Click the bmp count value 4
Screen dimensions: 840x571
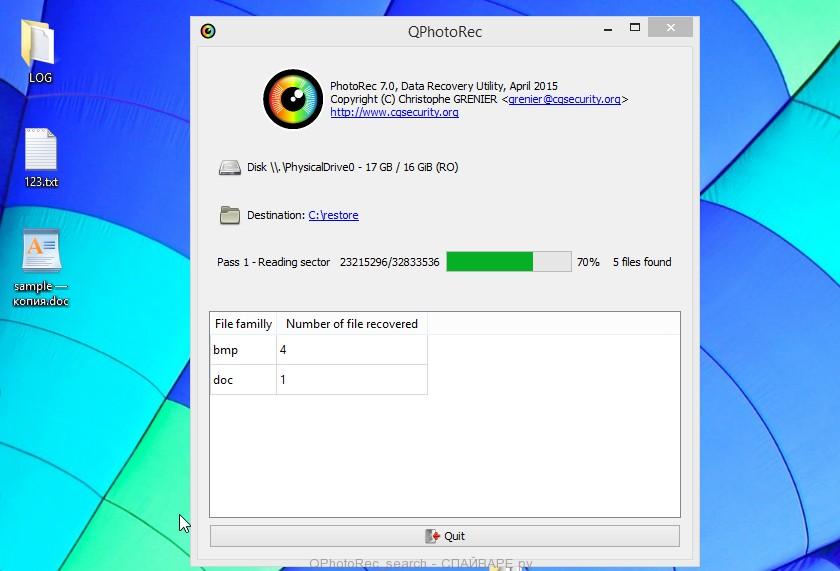click(352, 350)
